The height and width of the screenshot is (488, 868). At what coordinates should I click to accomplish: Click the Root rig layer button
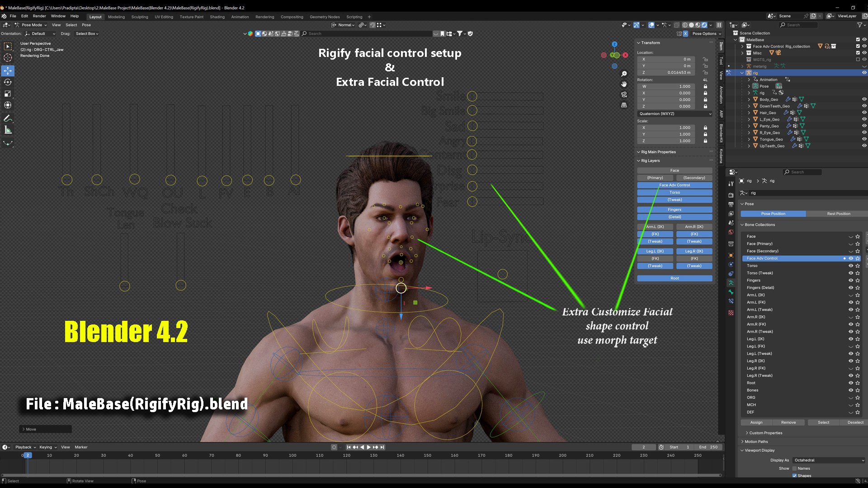click(x=675, y=278)
